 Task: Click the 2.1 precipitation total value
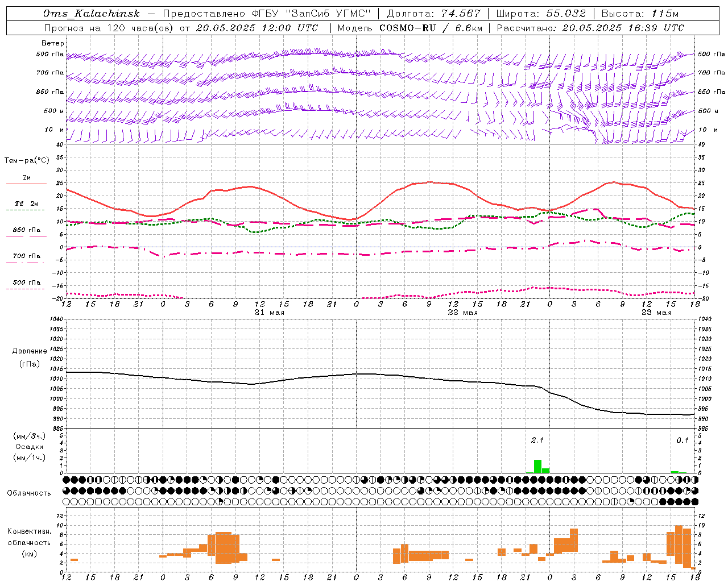click(537, 440)
